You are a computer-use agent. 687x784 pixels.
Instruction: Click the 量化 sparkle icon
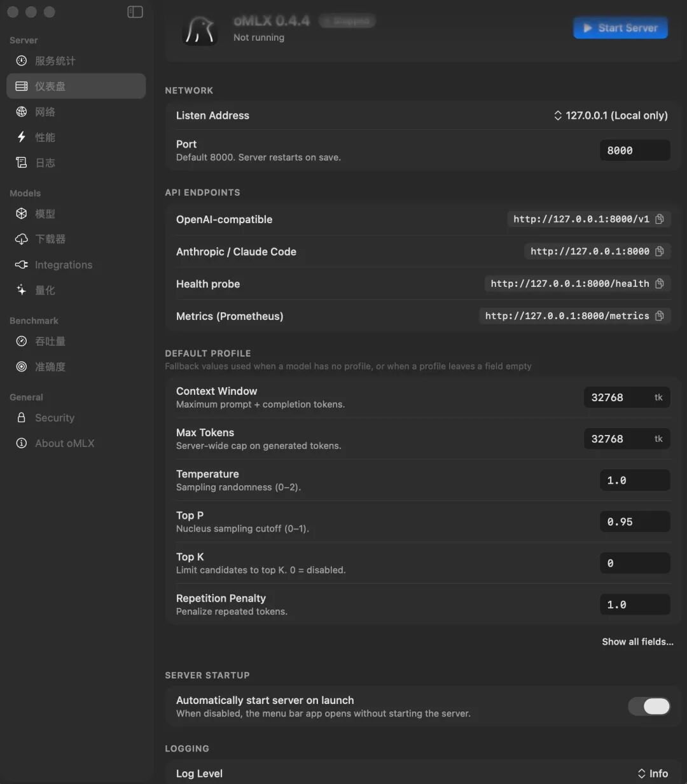click(x=22, y=290)
